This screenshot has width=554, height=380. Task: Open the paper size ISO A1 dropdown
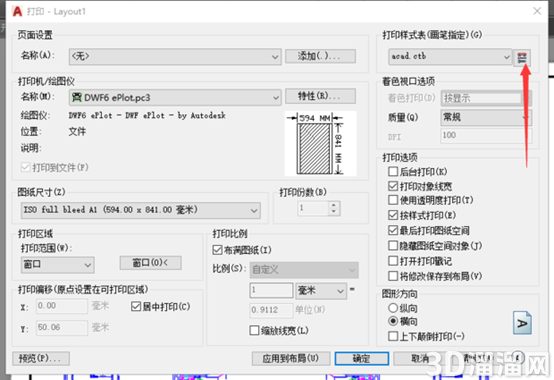coord(141,210)
